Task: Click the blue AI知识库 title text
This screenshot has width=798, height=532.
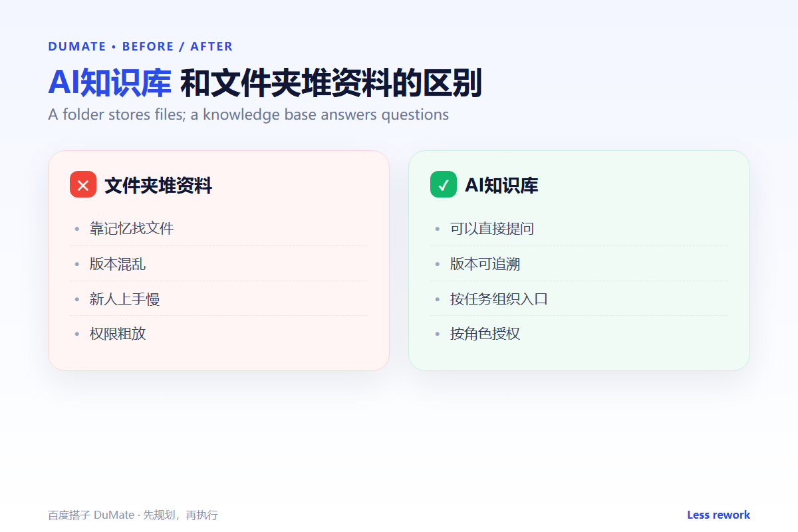Action: (x=110, y=83)
